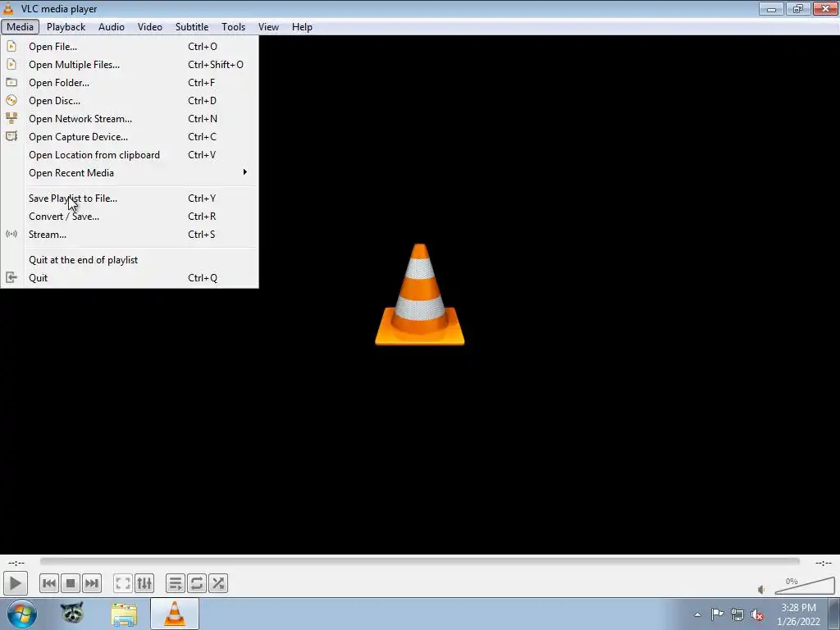
Task: Click the muted volume tray icon
Action: point(757,614)
